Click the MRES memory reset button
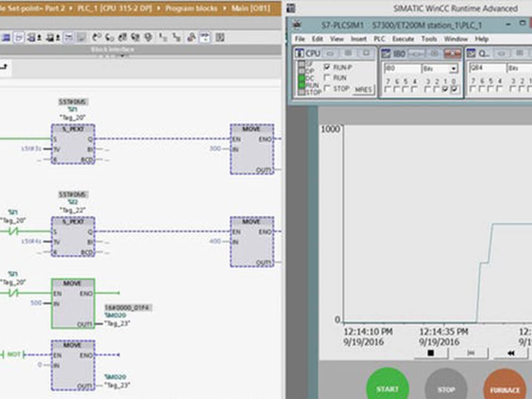This screenshot has width=532, height=399. 363,89
